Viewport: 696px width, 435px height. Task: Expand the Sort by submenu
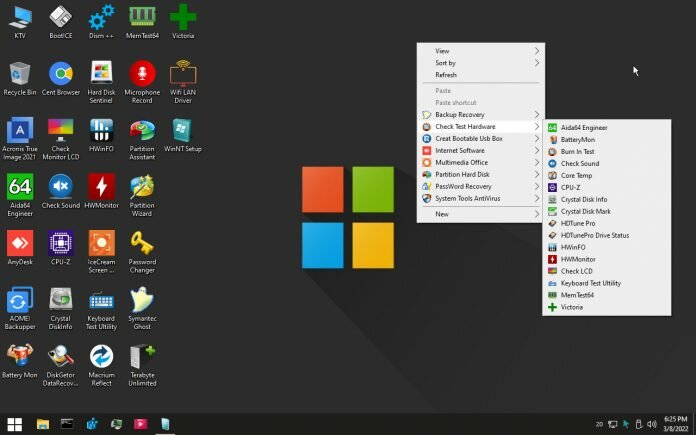(481, 63)
